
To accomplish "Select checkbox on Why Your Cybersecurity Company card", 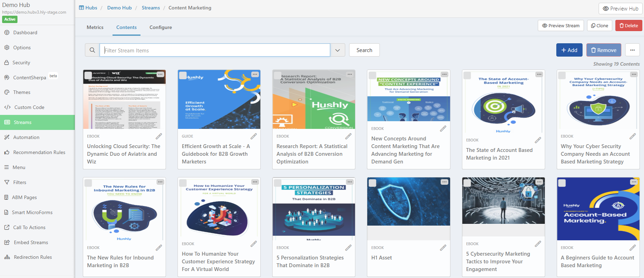I will coord(562,75).
